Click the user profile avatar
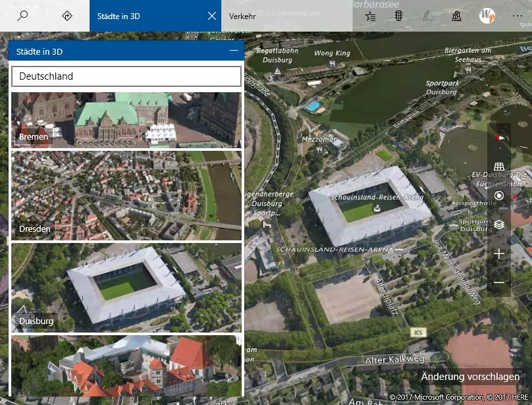Screen dimensions: 532x405 [x=487, y=16]
